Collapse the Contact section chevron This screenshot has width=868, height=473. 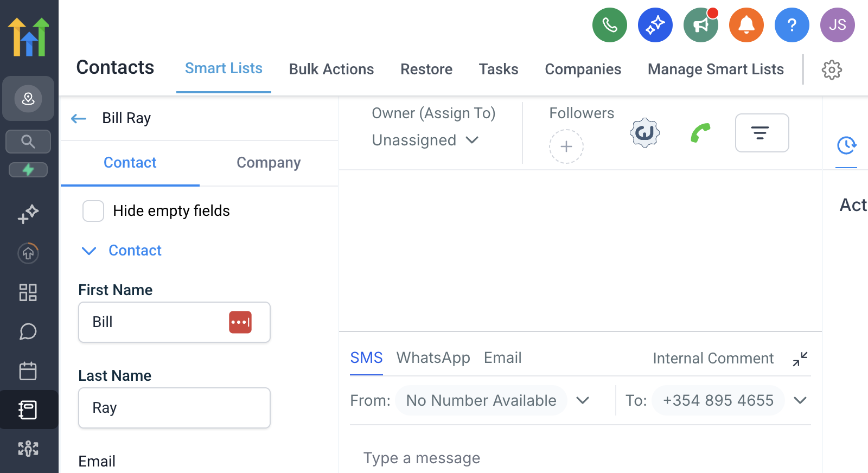pos(88,251)
